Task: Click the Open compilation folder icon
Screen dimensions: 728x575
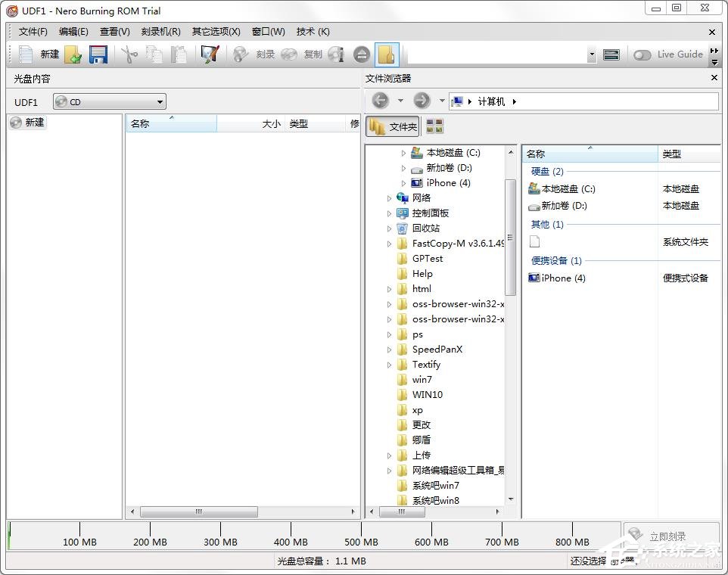Action: [x=73, y=54]
